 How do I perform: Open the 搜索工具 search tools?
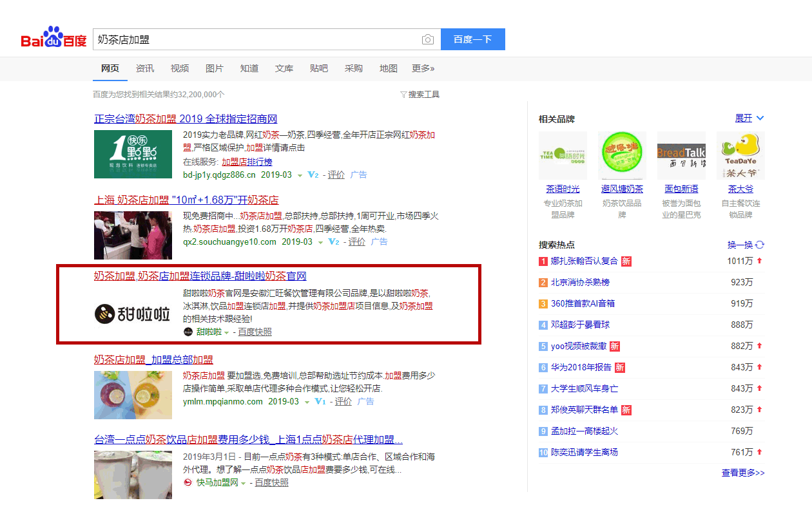click(424, 95)
